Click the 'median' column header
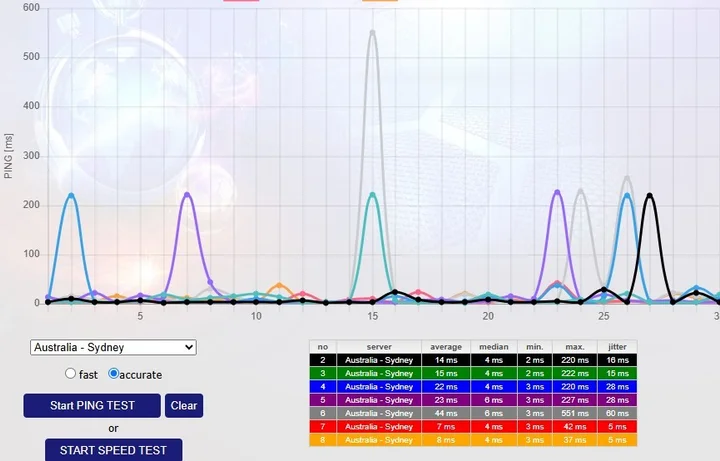This screenshot has height=461, width=720. (490, 347)
